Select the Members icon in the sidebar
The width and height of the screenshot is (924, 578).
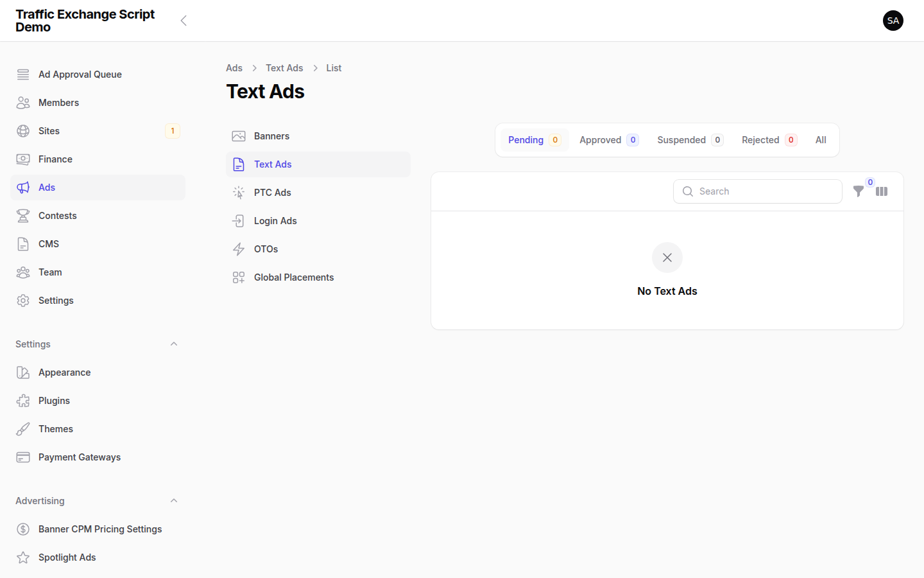pyautogui.click(x=23, y=102)
